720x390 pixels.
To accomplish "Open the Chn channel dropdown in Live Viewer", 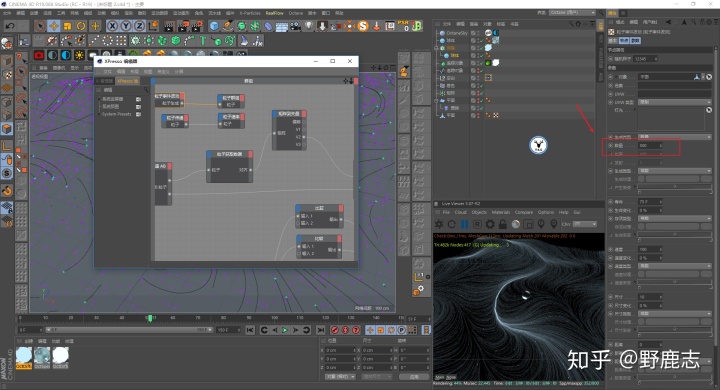I will (x=585, y=224).
